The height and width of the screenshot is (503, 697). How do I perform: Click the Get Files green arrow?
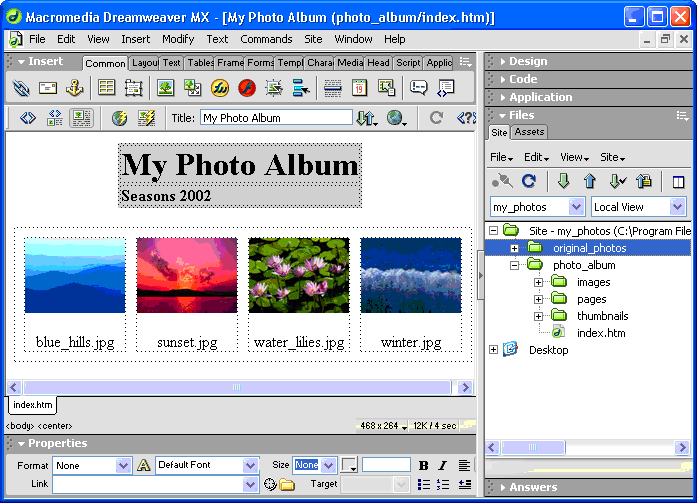[563, 181]
